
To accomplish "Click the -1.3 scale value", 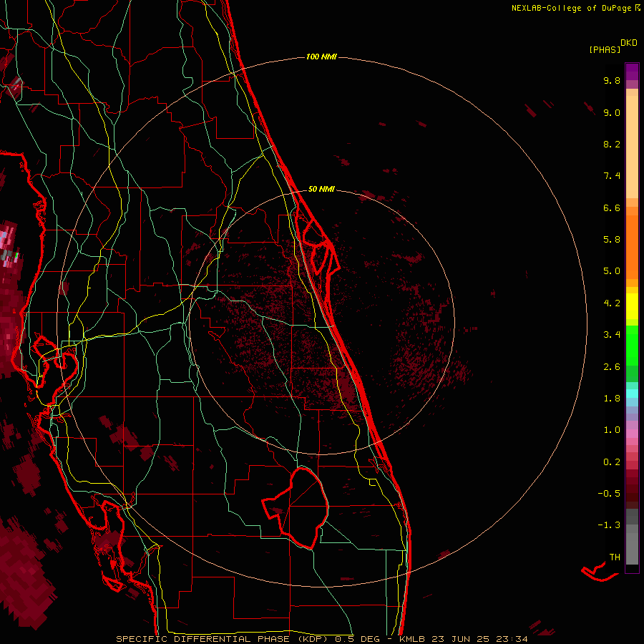I will (x=609, y=525).
